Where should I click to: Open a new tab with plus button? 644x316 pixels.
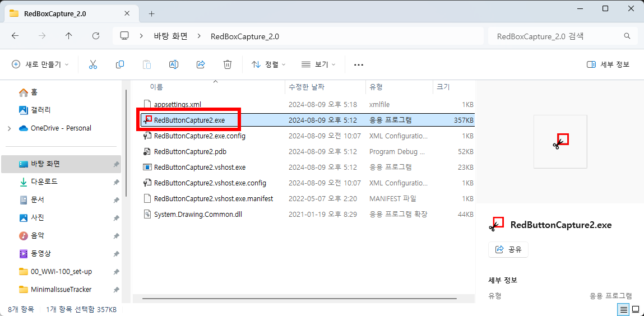[151, 13]
